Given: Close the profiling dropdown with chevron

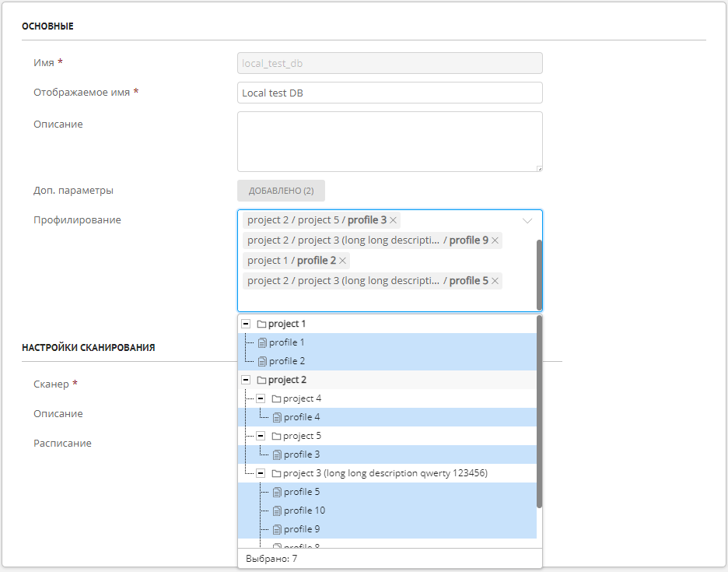Looking at the screenshot, I should (x=527, y=220).
